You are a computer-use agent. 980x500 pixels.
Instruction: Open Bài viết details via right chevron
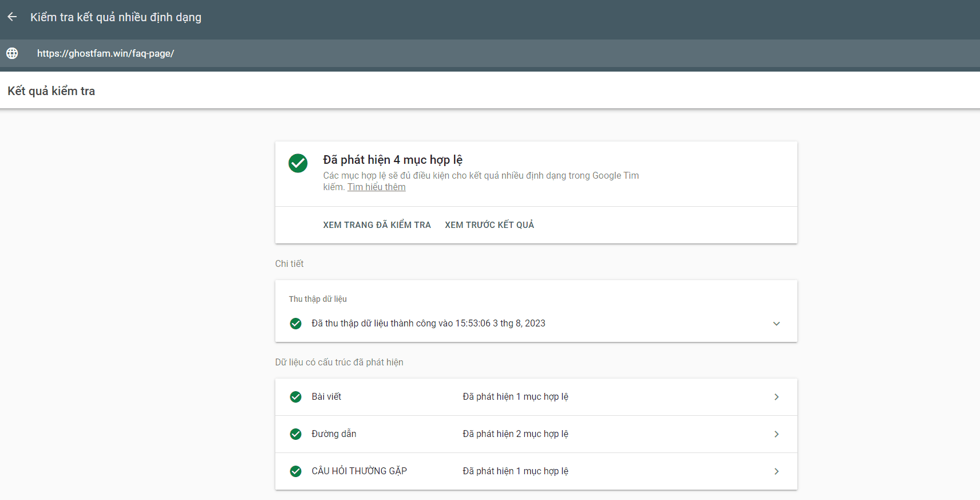776,397
